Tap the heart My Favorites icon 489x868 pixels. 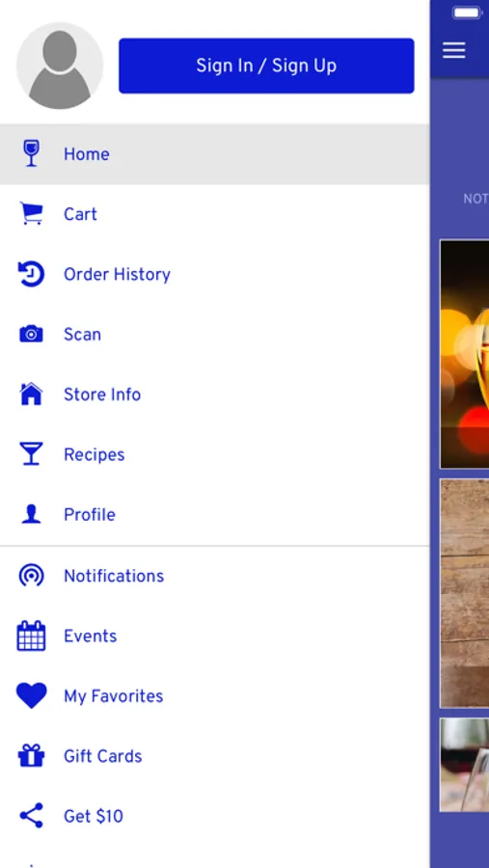click(x=31, y=695)
